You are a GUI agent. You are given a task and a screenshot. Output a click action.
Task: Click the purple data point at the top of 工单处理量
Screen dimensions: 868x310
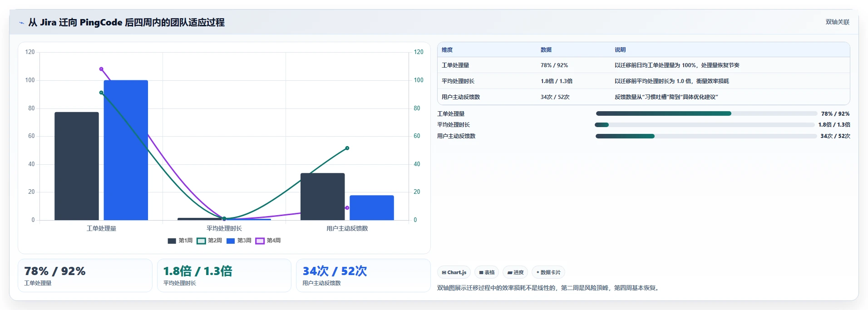(101, 69)
